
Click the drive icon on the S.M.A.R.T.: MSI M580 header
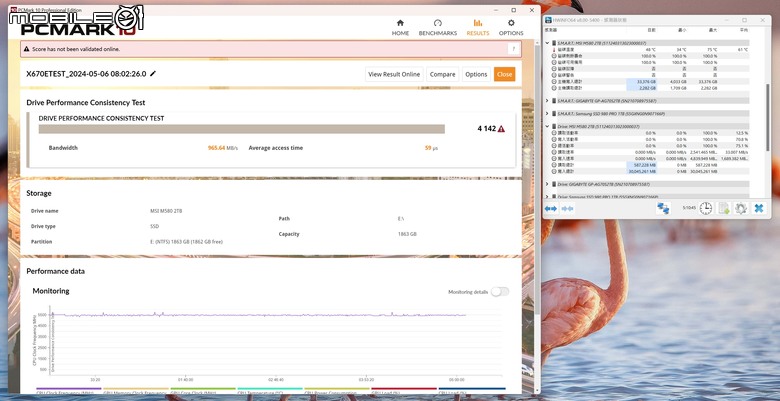(x=554, y=43)
